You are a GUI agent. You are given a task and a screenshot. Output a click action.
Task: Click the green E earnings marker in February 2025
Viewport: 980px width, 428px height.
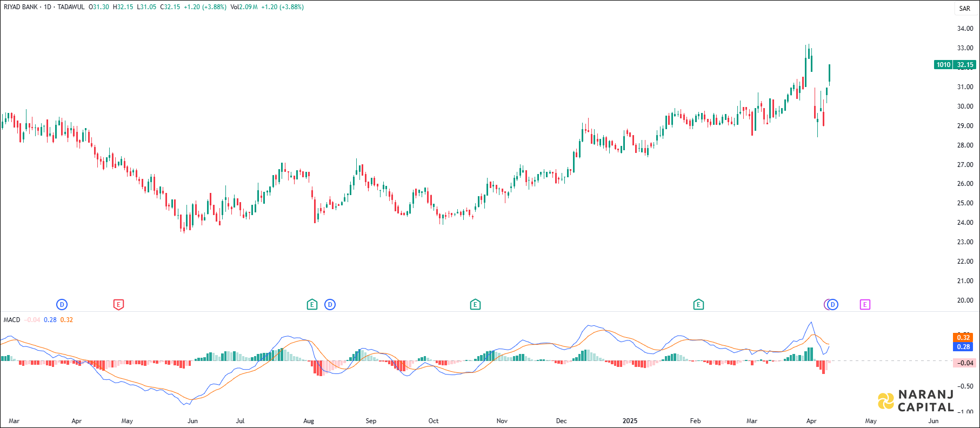tap(698, 305)
